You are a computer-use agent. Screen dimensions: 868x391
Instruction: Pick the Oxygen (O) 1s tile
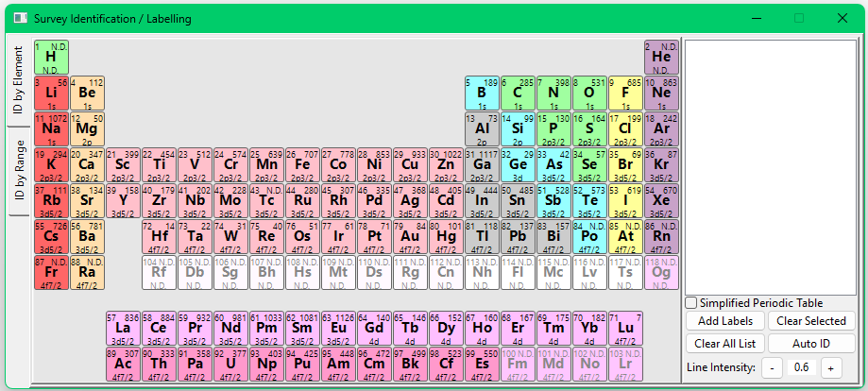(x=589, y=93)
